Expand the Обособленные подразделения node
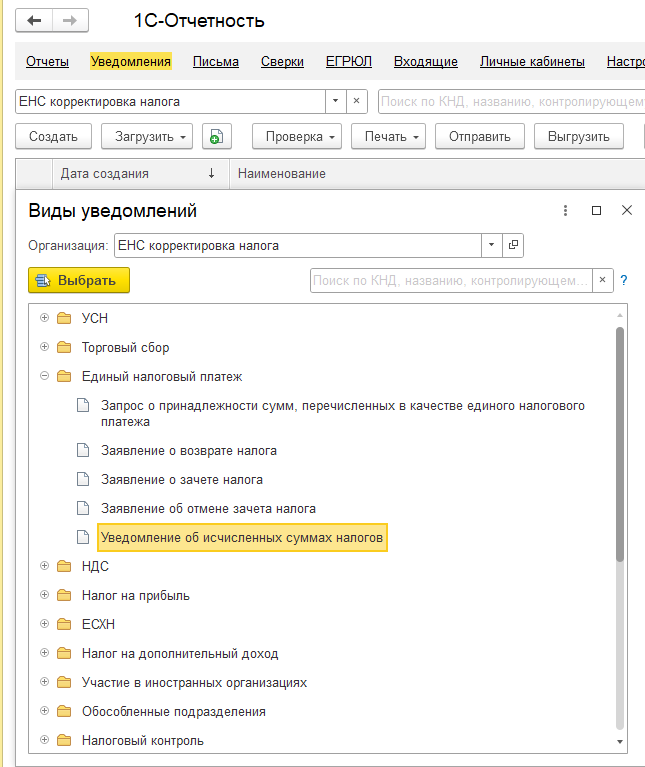Screen dimensions: 645x767 [x=44, y=710]
